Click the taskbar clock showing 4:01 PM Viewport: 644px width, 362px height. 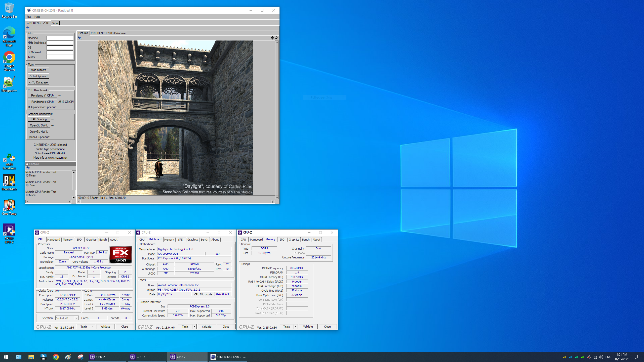pos(622,357)
